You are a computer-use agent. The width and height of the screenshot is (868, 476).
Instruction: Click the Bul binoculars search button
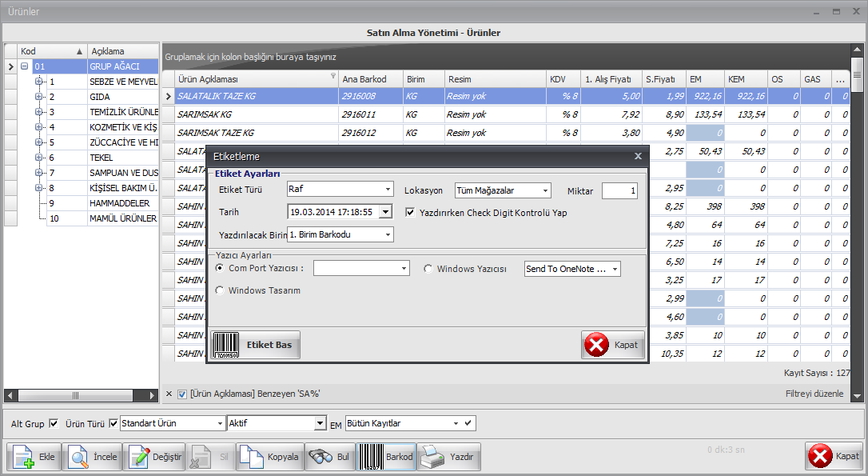[x=329, y=457]
